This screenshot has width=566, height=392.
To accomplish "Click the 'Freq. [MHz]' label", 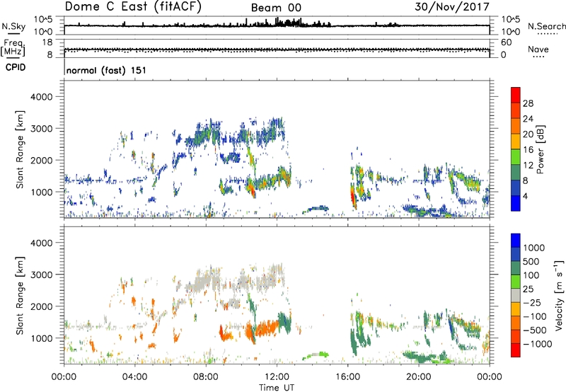I will [x=13, y=48].
